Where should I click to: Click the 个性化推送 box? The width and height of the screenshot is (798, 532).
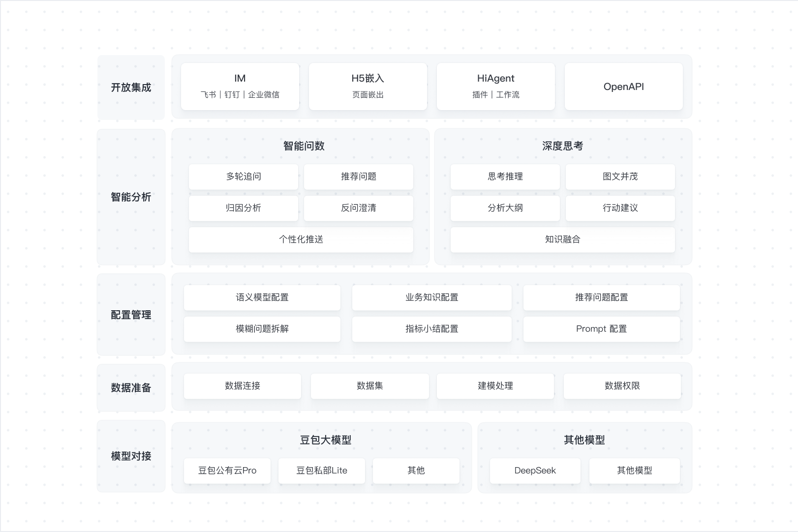[301, 239]
